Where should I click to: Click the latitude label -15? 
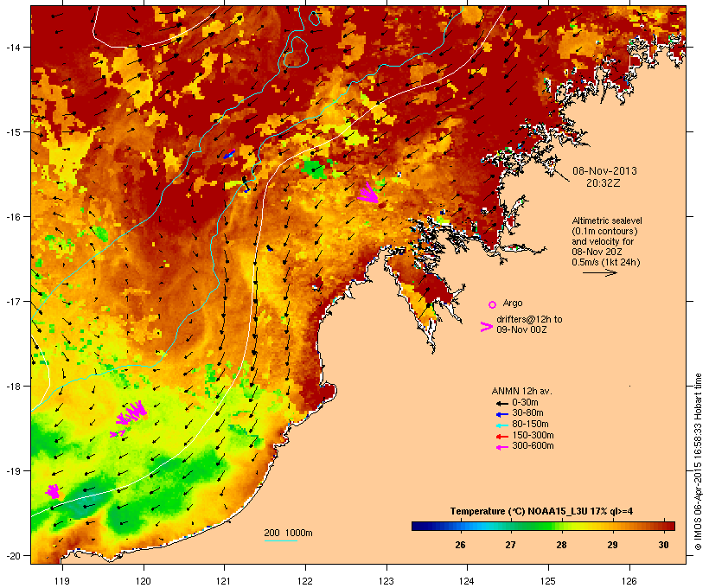[13, 132]
